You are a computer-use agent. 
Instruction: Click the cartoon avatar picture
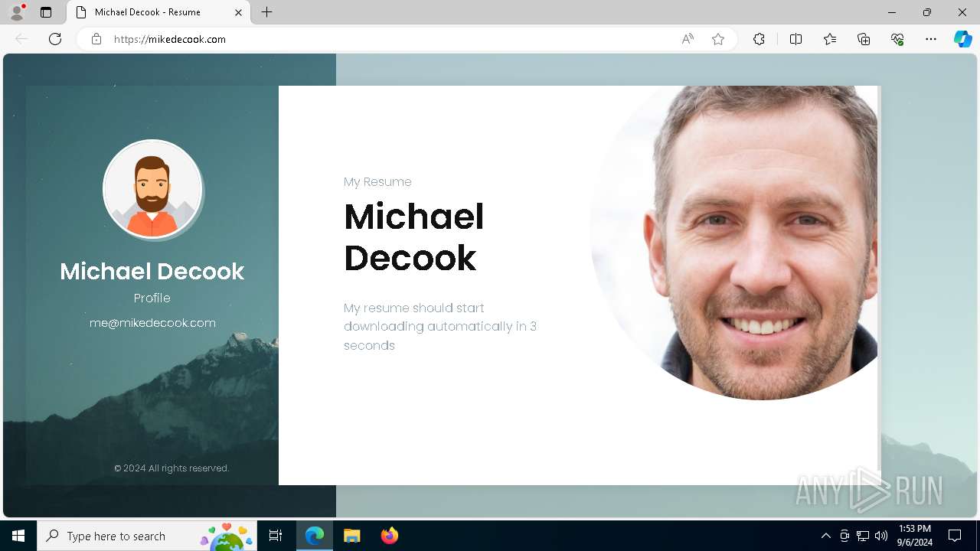coord(152,189)
